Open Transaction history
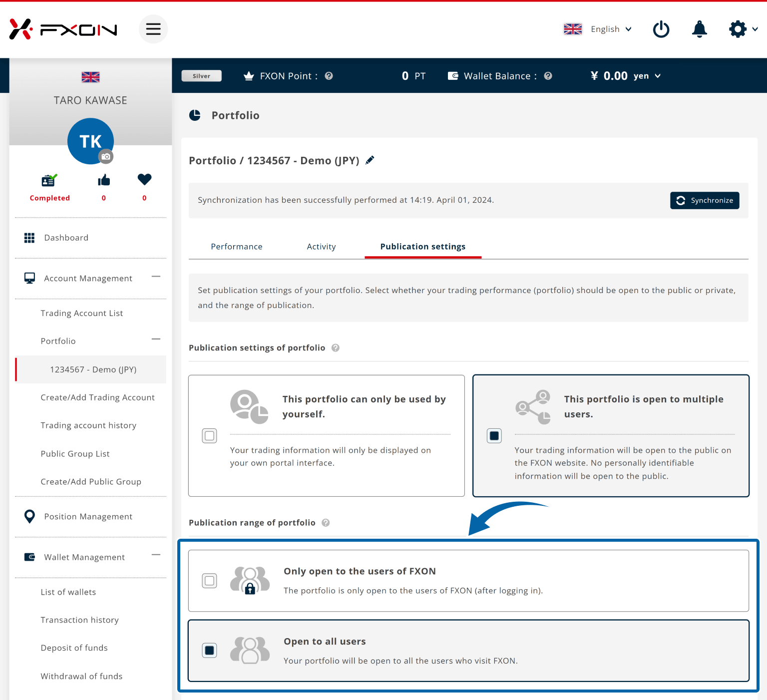 point(80,620)
